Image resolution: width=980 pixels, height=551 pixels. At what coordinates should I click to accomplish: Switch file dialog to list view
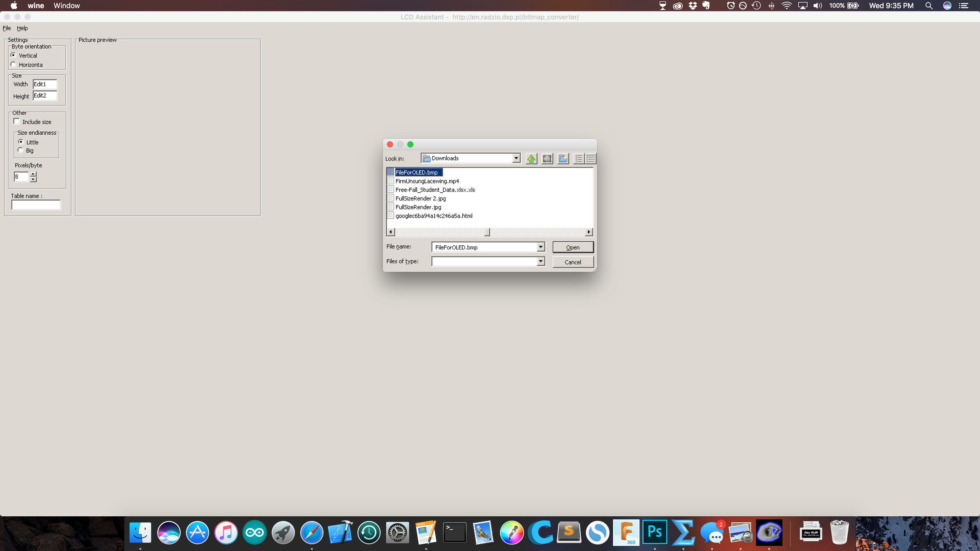coord(579,158)
